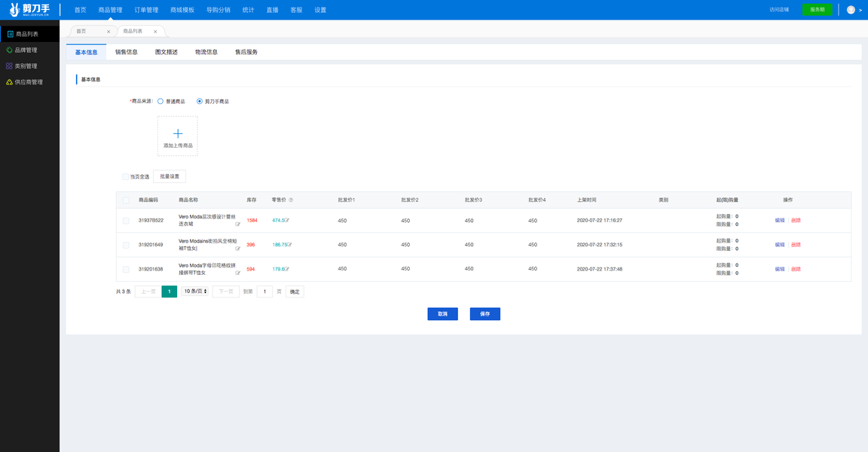Click 编辑 link for row 319201649
The height and width of the screenshot is (452, 868).
[779, 245]
